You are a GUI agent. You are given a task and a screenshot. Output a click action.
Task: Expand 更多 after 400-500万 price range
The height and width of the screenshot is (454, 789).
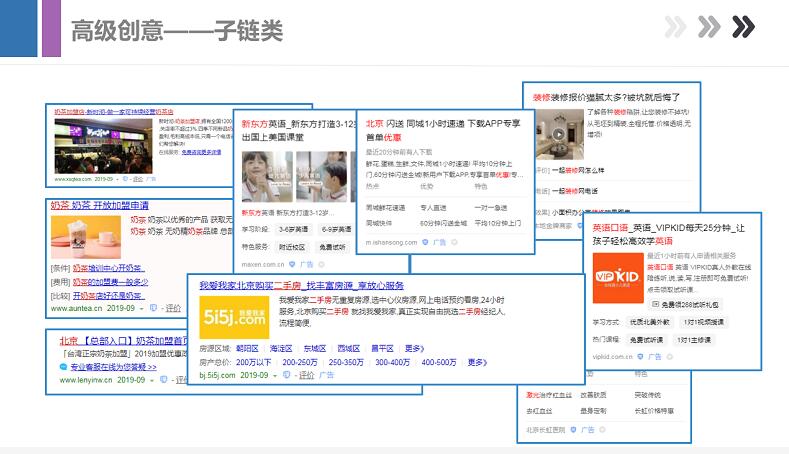click(x=476, y=361)
